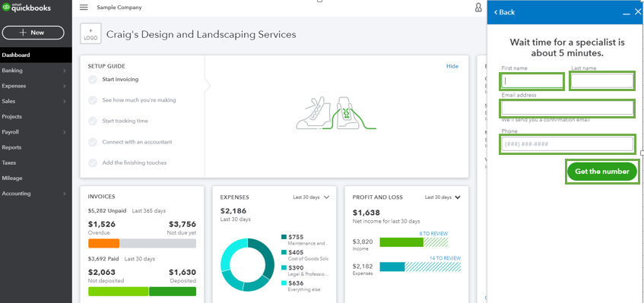
Task: Open 8 TO REVIEW income link
Action: point(433,234)
